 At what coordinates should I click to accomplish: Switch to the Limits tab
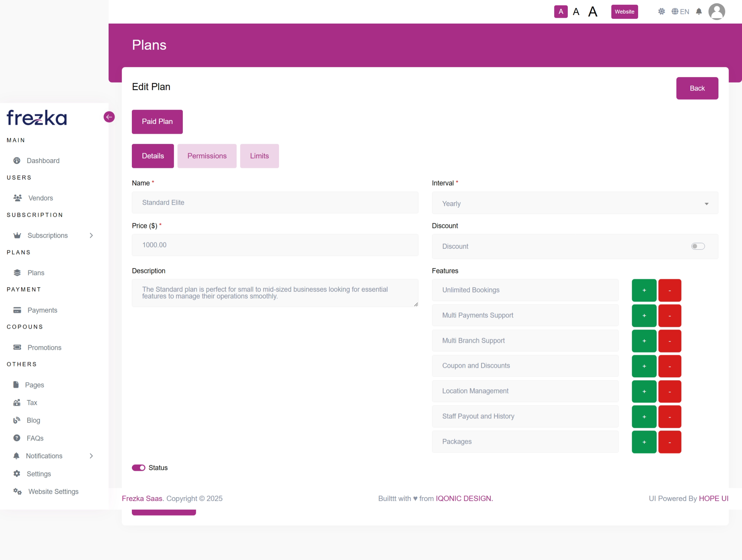coord(259,156)
